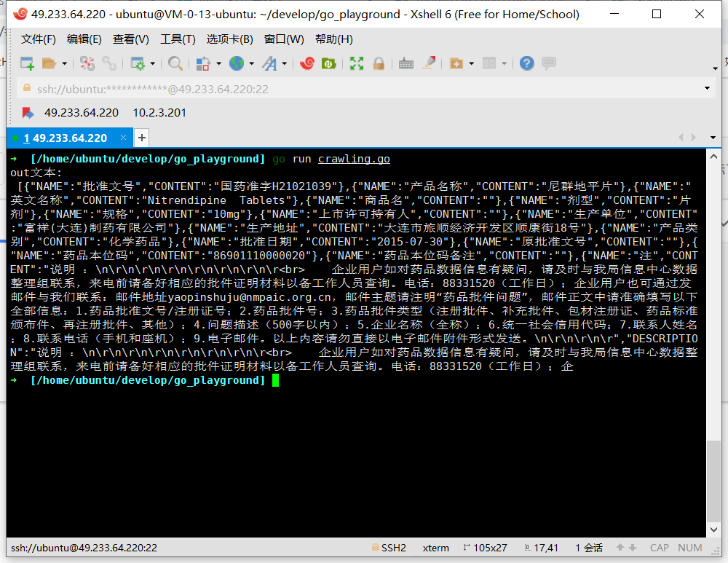Open quick link 10.2.3.201
The image size is (728, 563).
coord(159,113)
